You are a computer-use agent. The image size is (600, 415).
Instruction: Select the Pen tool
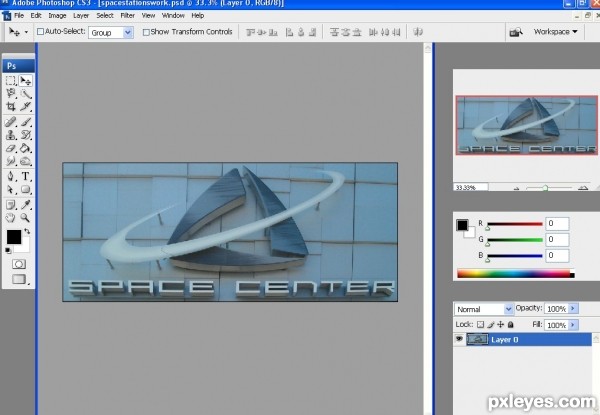pos(11,176)
